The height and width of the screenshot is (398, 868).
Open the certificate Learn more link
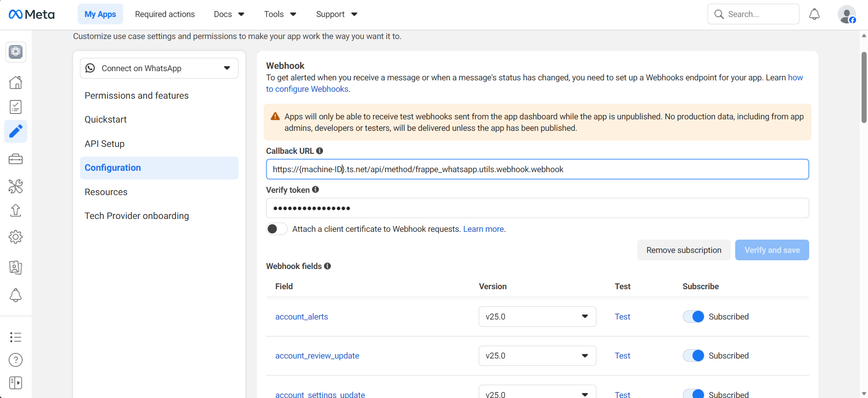tap(484, 229)
